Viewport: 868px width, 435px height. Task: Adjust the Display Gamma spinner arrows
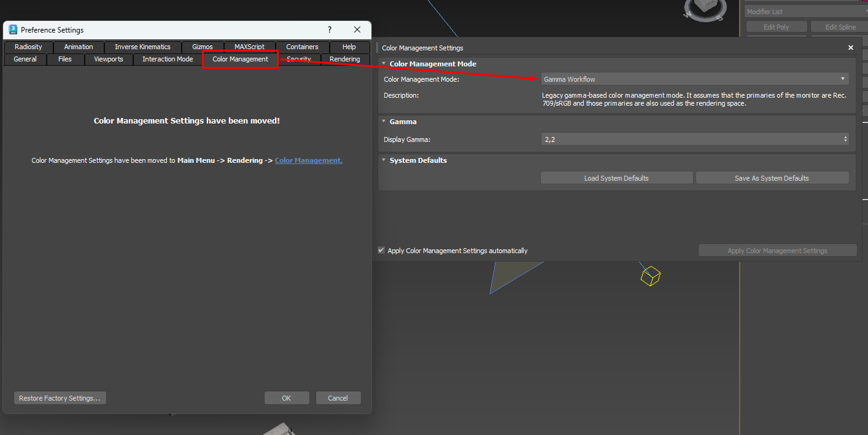(x=846, y=139)
